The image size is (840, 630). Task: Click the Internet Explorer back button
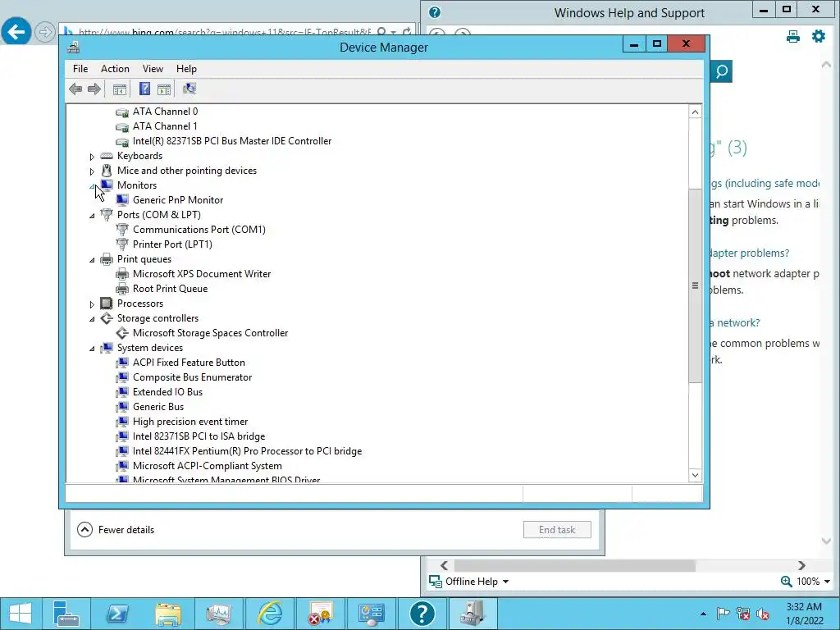click(x=16, y=32)
